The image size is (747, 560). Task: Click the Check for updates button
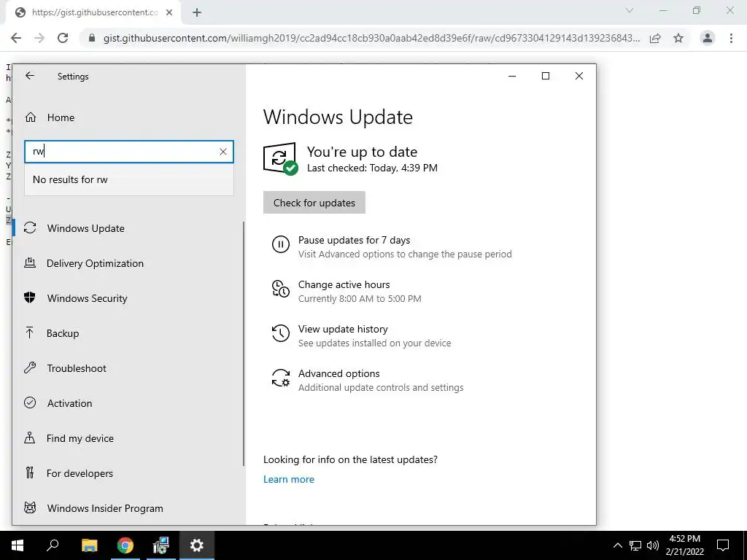pyautogui.click(x=314, y=203)
